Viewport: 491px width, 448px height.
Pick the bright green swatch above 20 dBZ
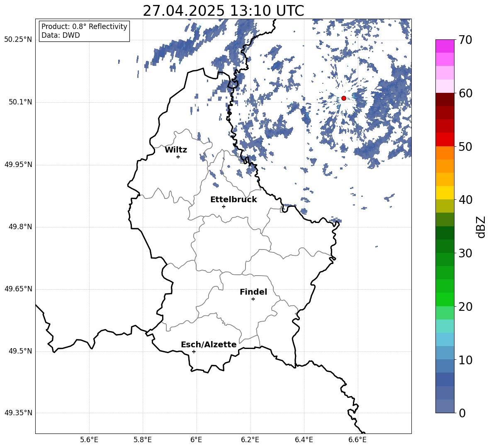click(x=445, y=299)
